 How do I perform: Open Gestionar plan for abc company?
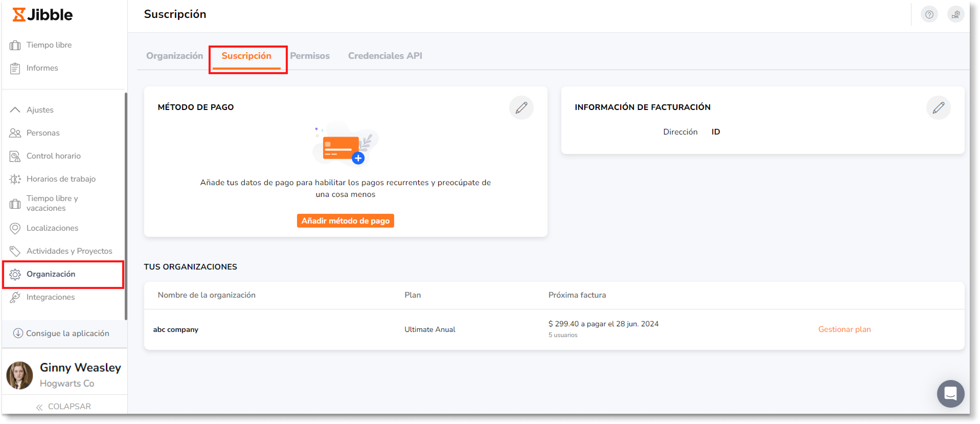tap(844, 329)
